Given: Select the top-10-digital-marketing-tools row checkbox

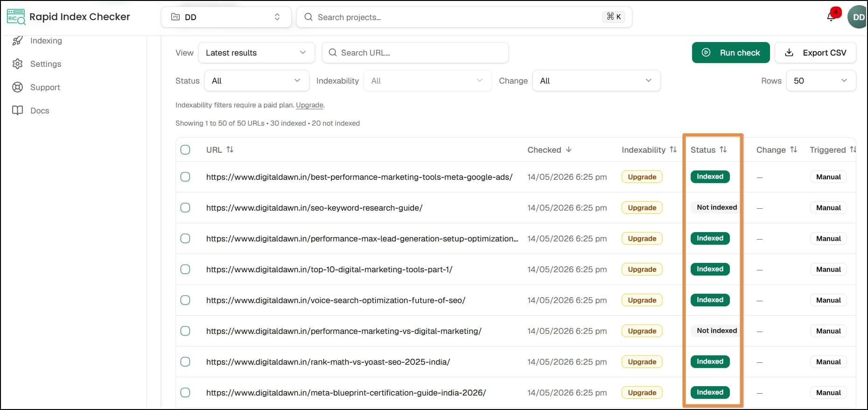Looking at the screenshot, I should coord(185,269).
